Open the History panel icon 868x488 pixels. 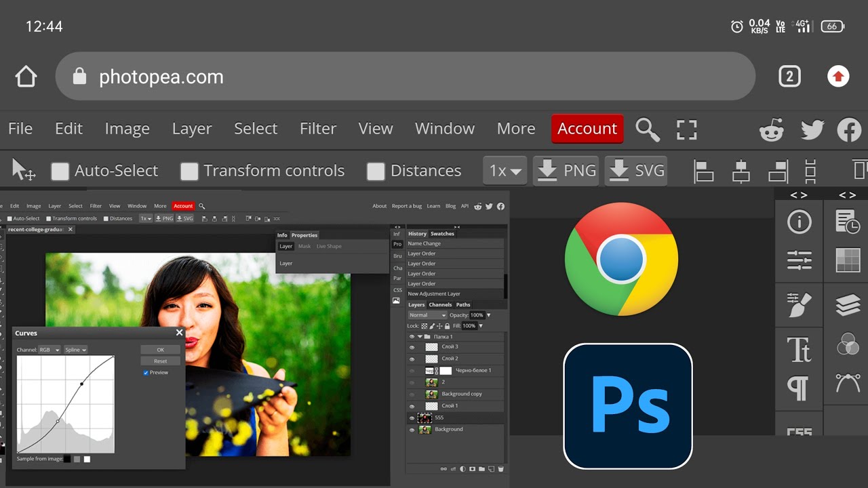click(848, 222)
